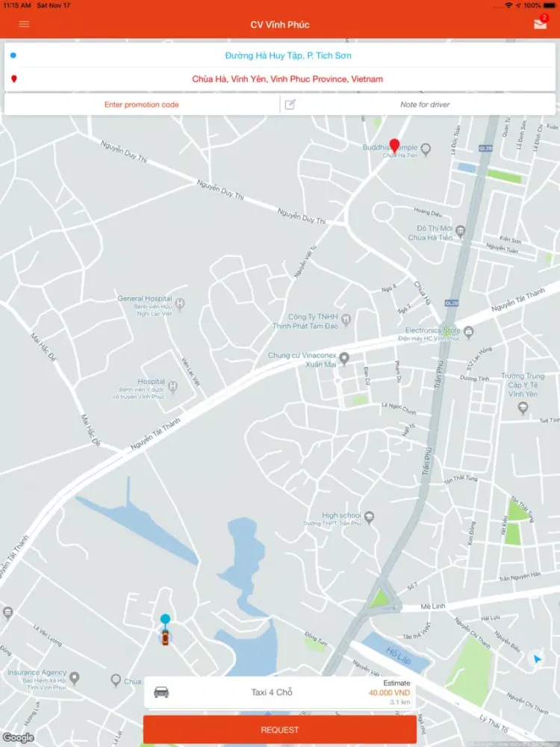
Task: Tap the 3.1 km distance text
Action: click(400, 702)
